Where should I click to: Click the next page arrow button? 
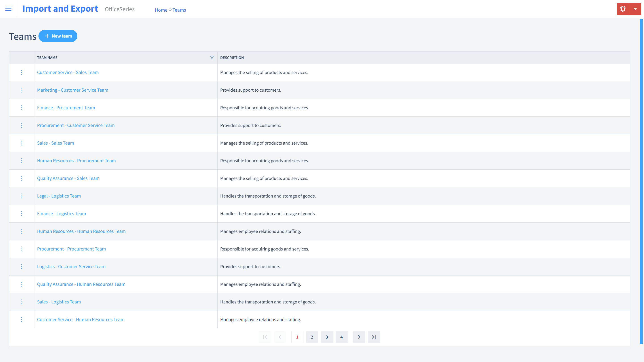point(359,337)
